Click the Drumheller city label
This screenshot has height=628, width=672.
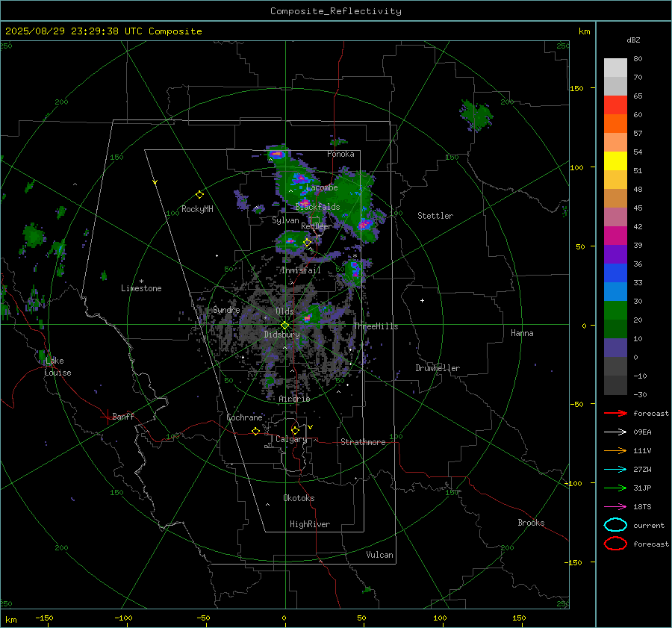(x=438, y=368)
